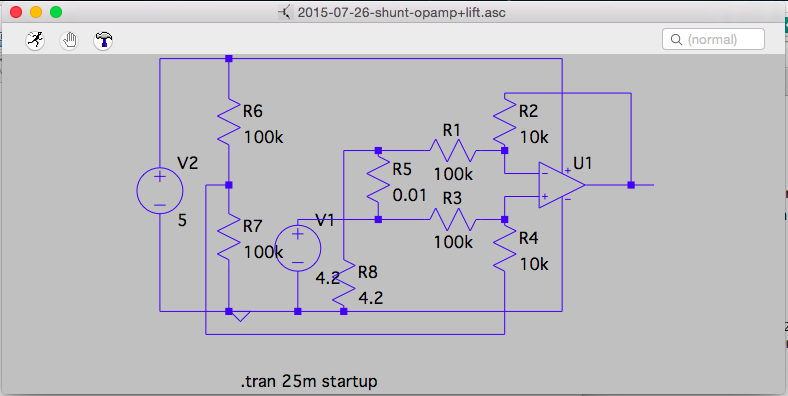
Task: Click the .tran 25m startup directive
Action: pos(309,381)
